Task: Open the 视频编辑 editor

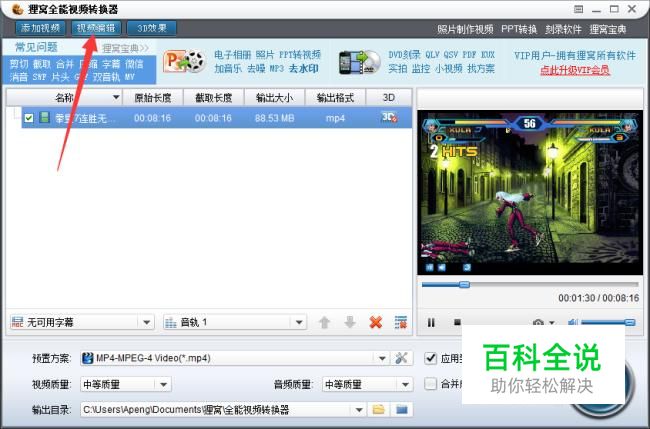Action: (96, 28)
